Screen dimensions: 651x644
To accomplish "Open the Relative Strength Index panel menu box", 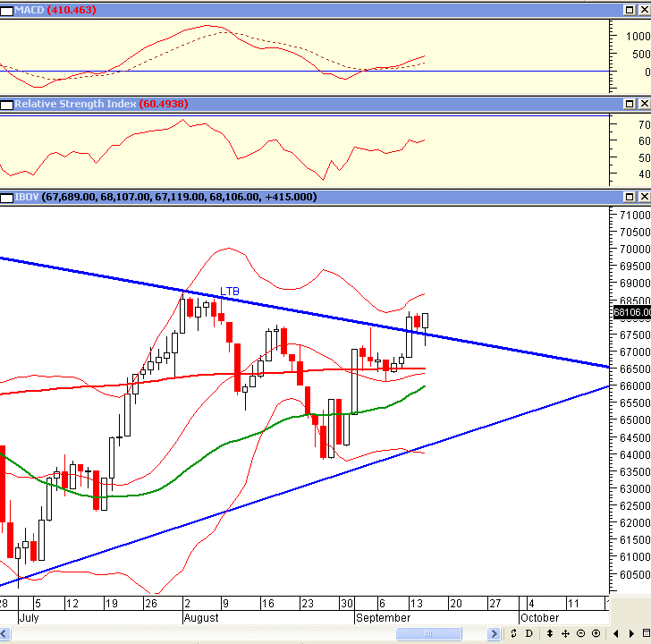I will pos(6,105).
